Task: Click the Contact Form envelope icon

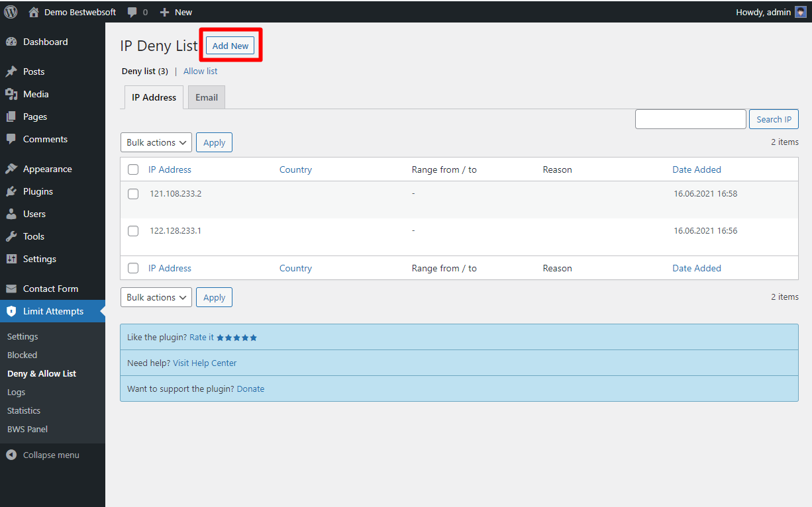Action: (x=11, y=289)
